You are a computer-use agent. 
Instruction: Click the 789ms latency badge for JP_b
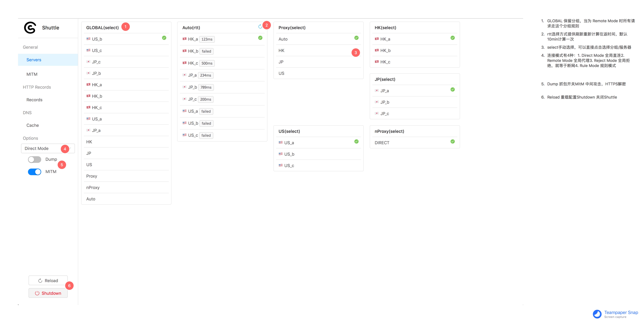tap(206, 87)
